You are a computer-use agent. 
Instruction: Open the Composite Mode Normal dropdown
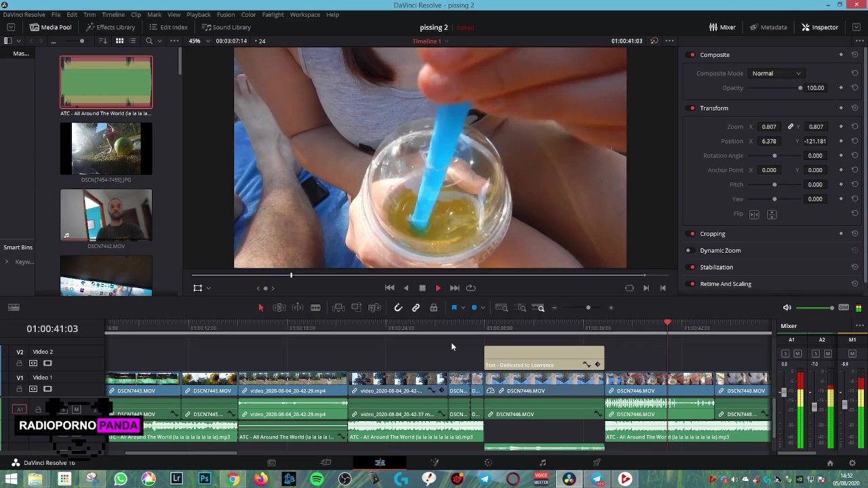pos(776,73)
